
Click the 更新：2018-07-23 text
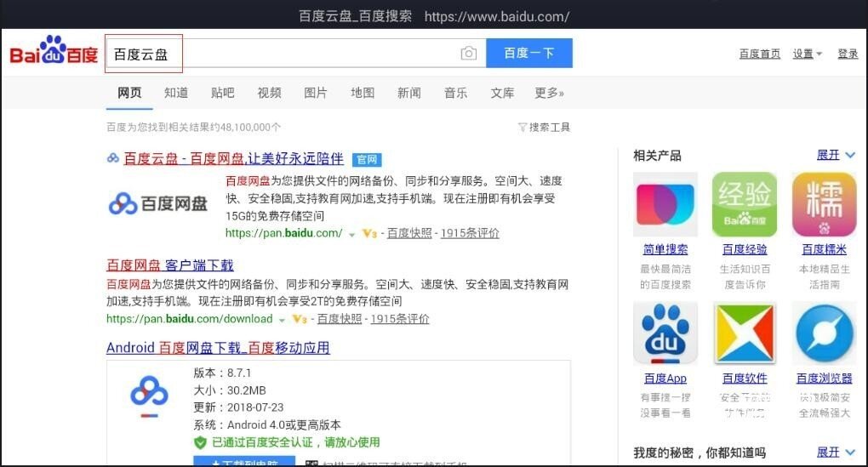238,407
